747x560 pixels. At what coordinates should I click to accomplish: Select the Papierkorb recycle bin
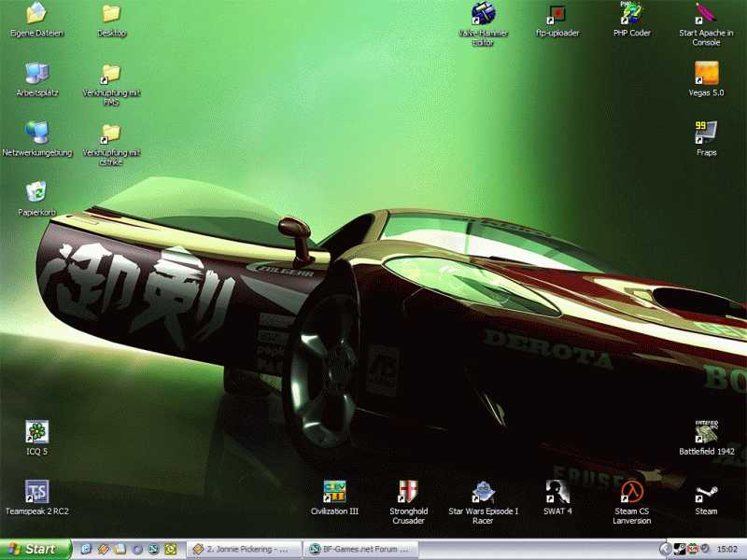(36, 192)
